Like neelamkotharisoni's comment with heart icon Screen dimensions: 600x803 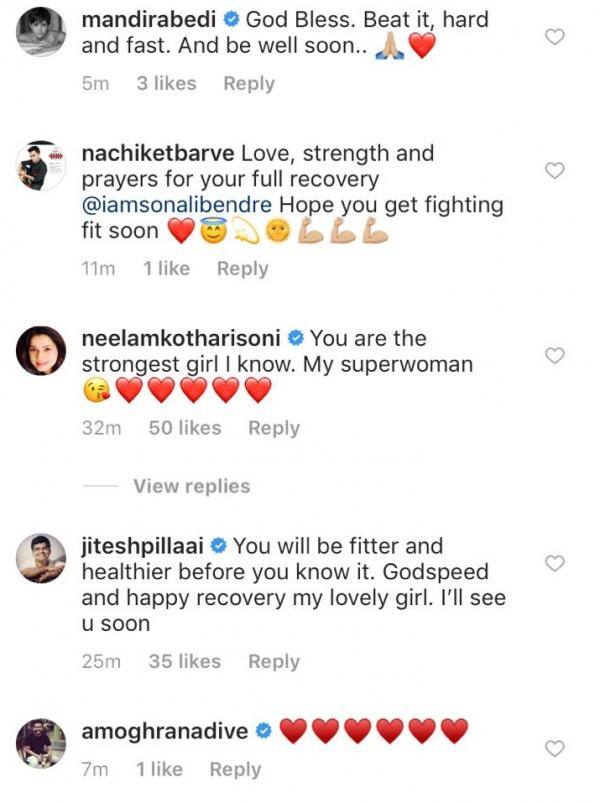[x=555, y=355]
